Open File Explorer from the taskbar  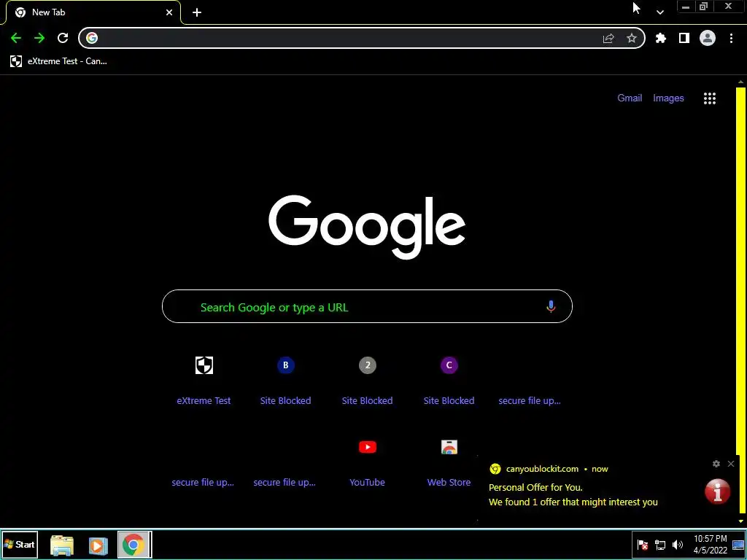pyautogui.click(x=62, y=545)
